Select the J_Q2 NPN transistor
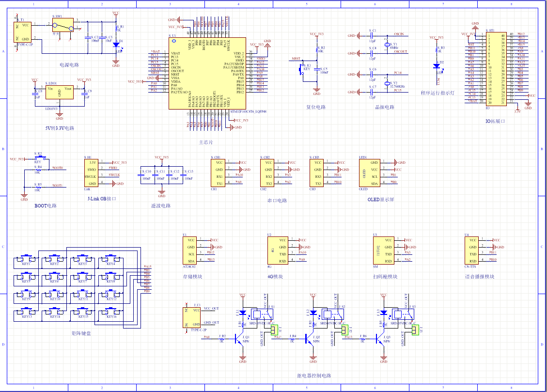This screenshot has width=547, height=392. coord(310,339)
